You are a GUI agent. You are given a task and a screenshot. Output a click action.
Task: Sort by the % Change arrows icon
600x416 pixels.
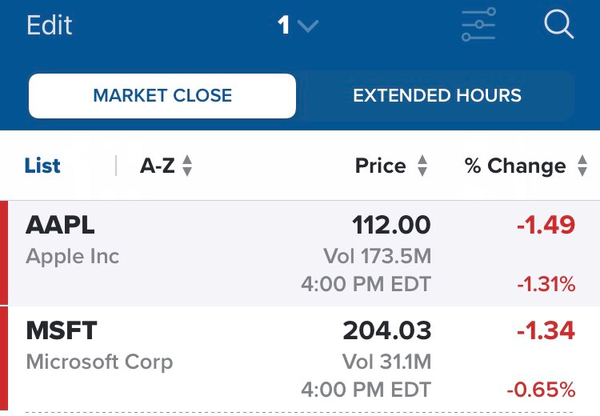[x=582, y=166]
